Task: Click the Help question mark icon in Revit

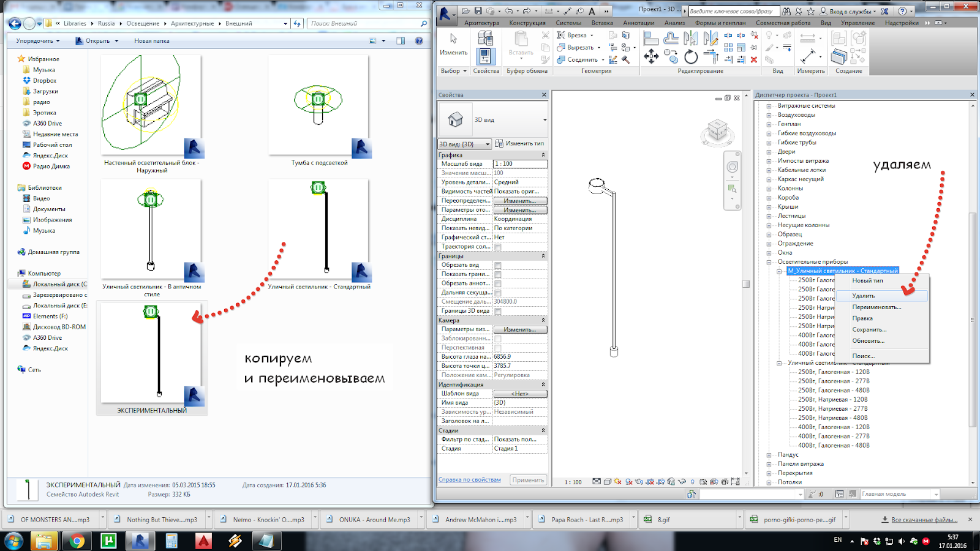Action: coord(902,11)
